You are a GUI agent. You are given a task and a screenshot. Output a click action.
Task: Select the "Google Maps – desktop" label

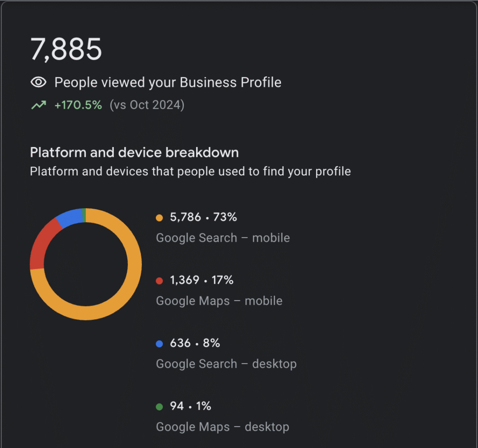click(x=222, y=427)
